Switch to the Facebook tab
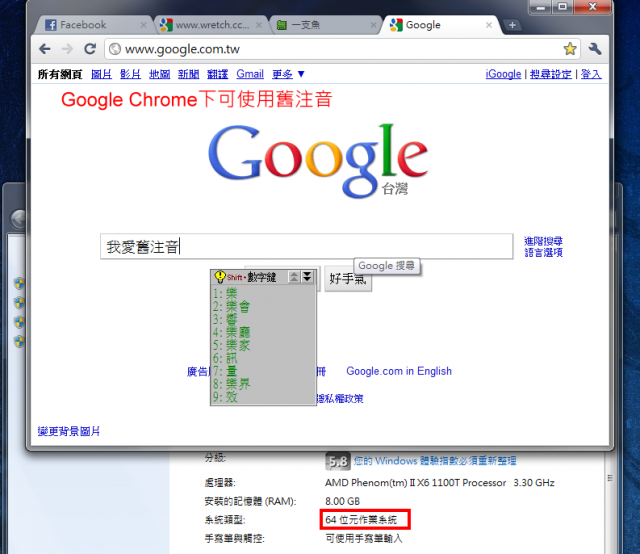This screenshot has height=554, width=640. 92,25
